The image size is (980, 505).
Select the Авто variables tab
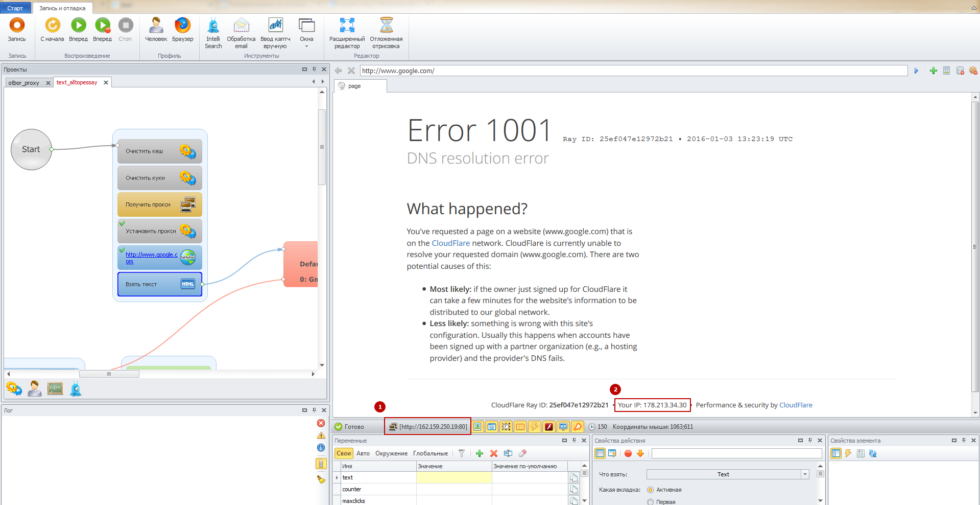(x=363, y=453)
